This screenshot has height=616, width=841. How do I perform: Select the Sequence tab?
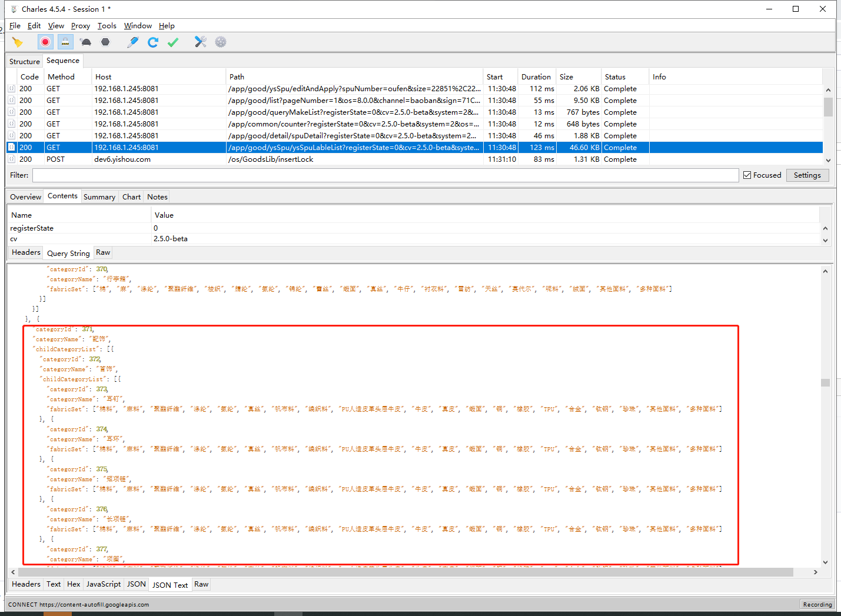tap(63, 61)
